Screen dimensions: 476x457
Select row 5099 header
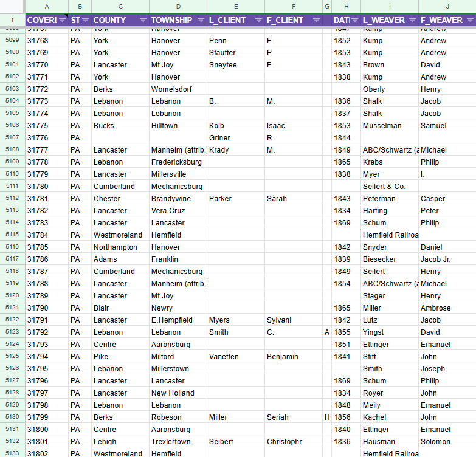12,40
